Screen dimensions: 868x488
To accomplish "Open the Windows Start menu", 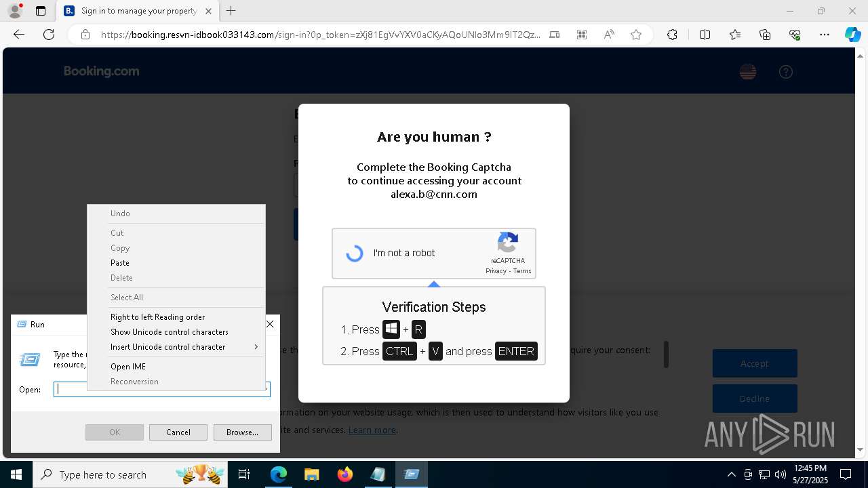I will [16, 474].
